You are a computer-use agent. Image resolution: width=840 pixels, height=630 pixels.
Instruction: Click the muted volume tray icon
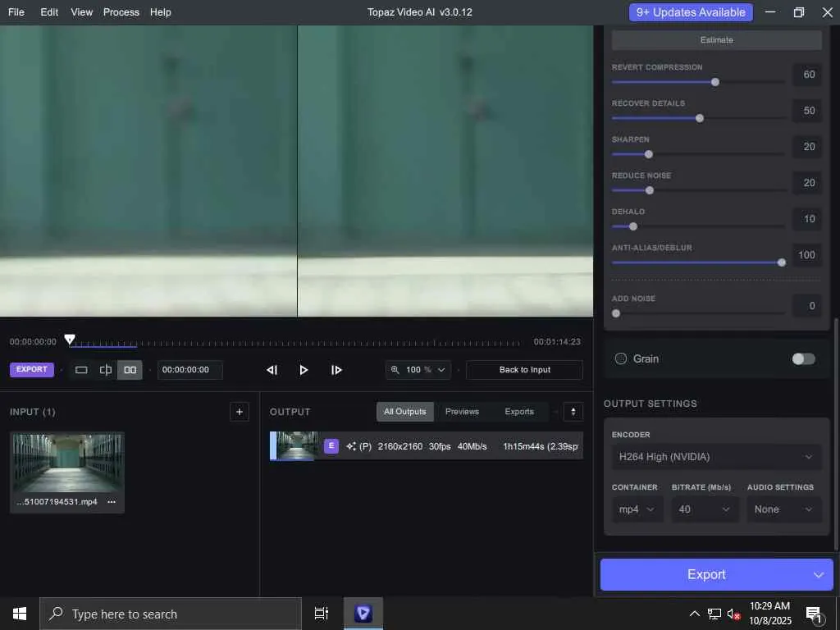[733, 614]
